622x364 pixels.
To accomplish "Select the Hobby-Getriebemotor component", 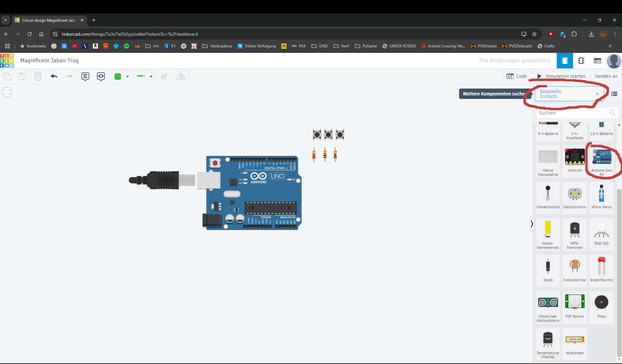I will pyautogui.click(x=548, y=234).
